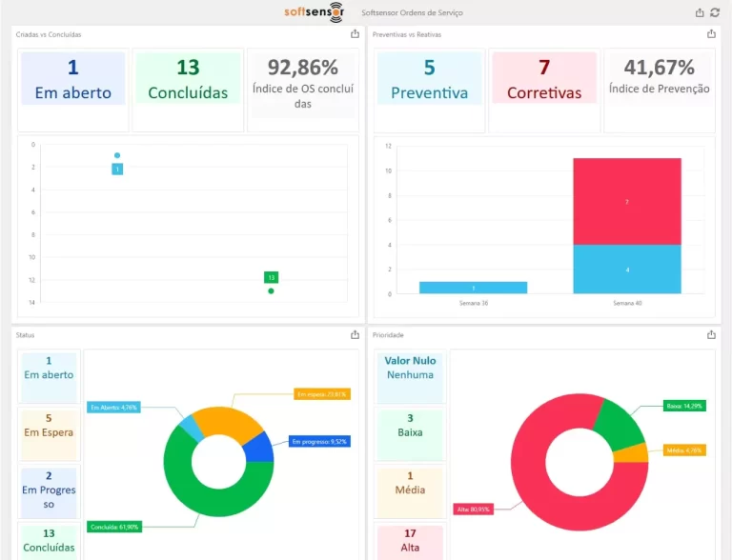Click the 92,86% Índice de OS concluídas card
Screen dimensions: 732x560
point(302,82)
